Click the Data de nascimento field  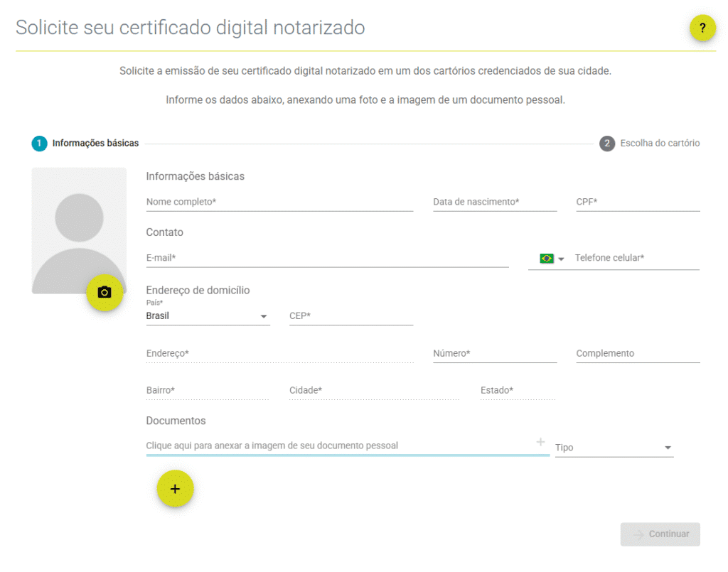point(494,203)
